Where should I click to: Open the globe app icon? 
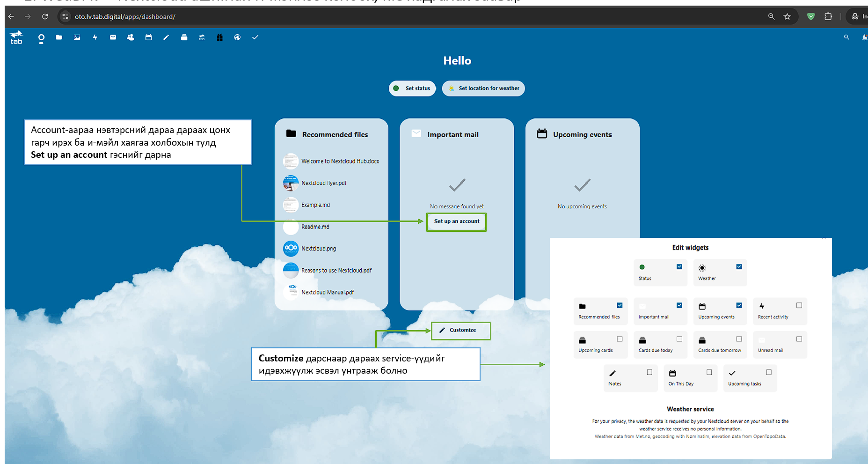click(237, 37)
